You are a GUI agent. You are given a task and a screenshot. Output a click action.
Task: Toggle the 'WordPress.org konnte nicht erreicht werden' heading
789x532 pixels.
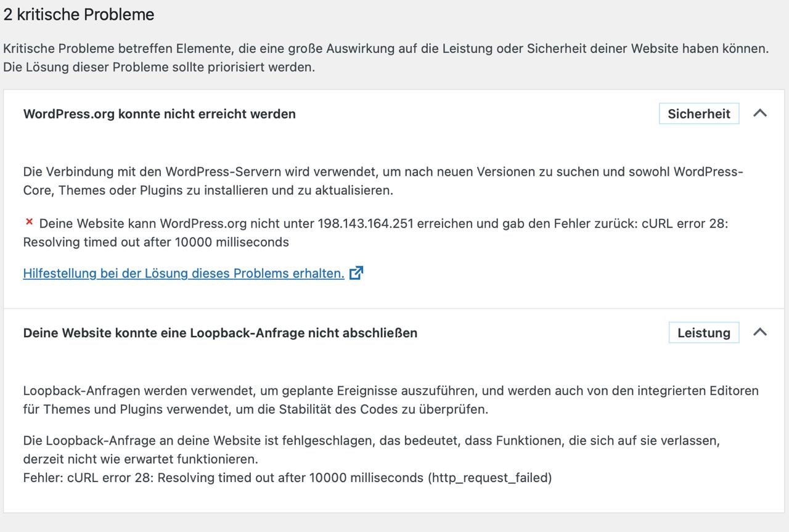[x=159, y=114]
